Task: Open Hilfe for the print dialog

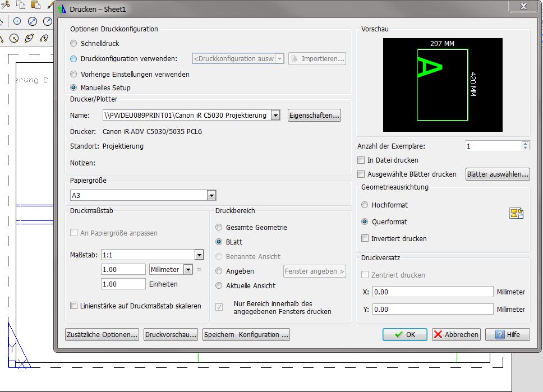Action: click(508, 334)
